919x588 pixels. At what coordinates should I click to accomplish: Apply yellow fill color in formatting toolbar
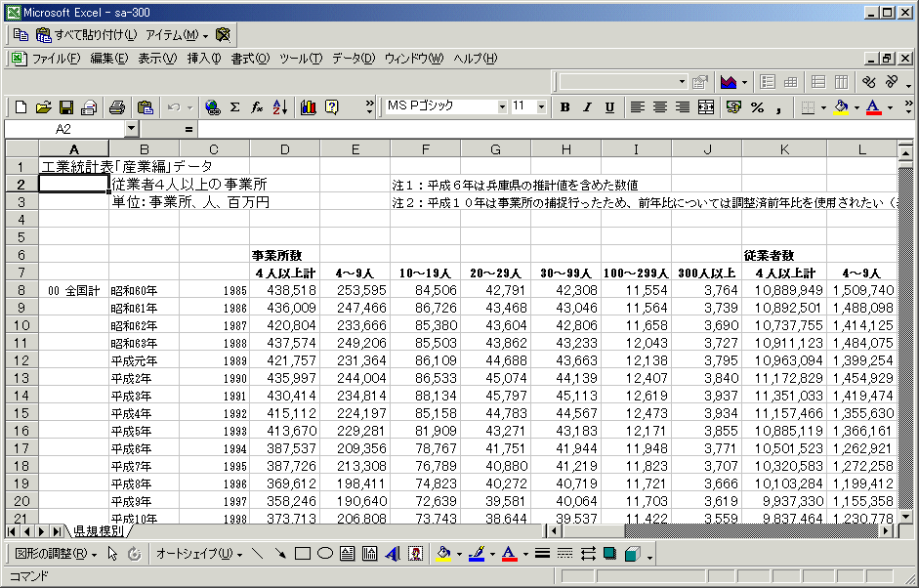[x=842, y=107]
